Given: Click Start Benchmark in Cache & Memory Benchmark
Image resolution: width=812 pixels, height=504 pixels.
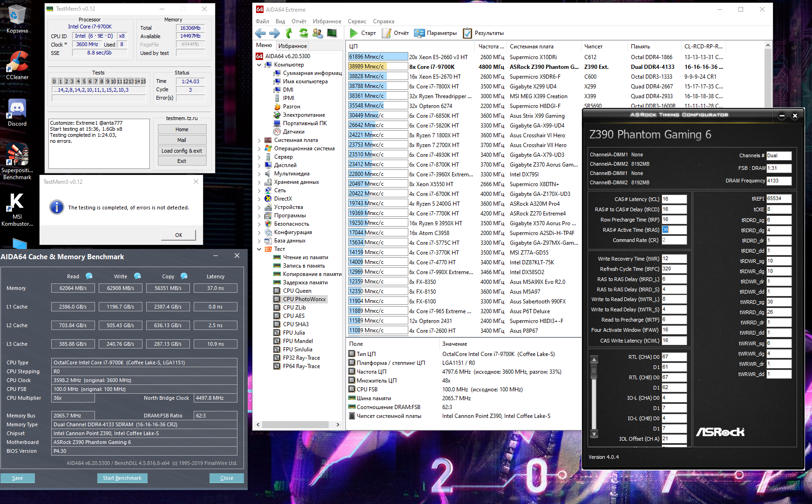Looking at the screenshot, I should pos(122,478).
